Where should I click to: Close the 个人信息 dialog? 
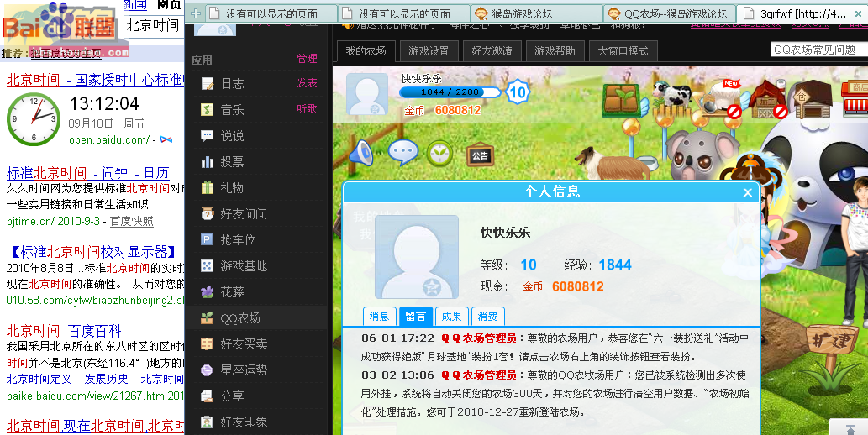[747, 192]
